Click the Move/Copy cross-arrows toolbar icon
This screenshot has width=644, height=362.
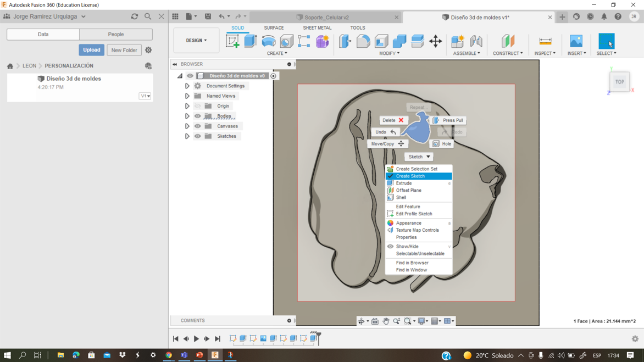(435, 41)
